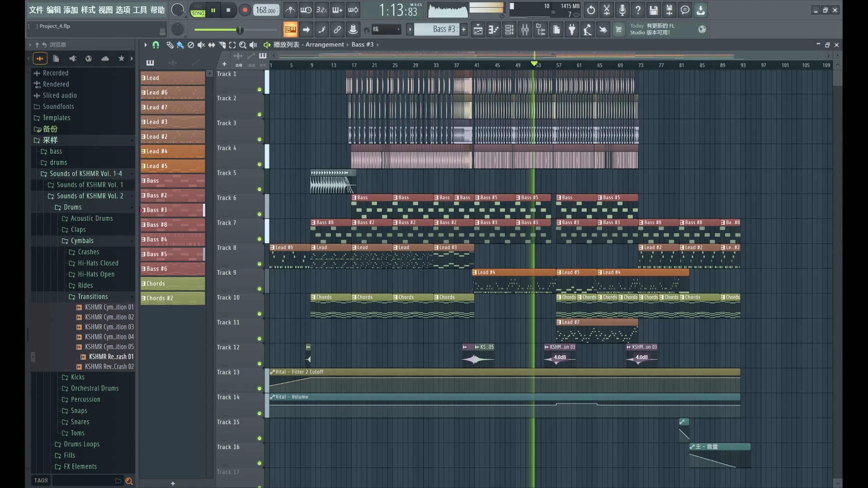
Task: Toggle Track 5 mute LED
Action: pyautogui.click(x=259, y=189)
